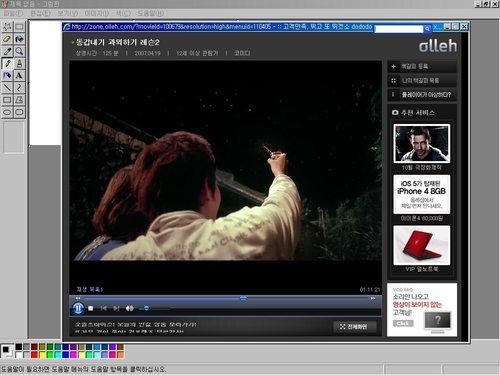
Task: Open the iPhone 4 8GB ad banner
Action: (x=422, y=194)
